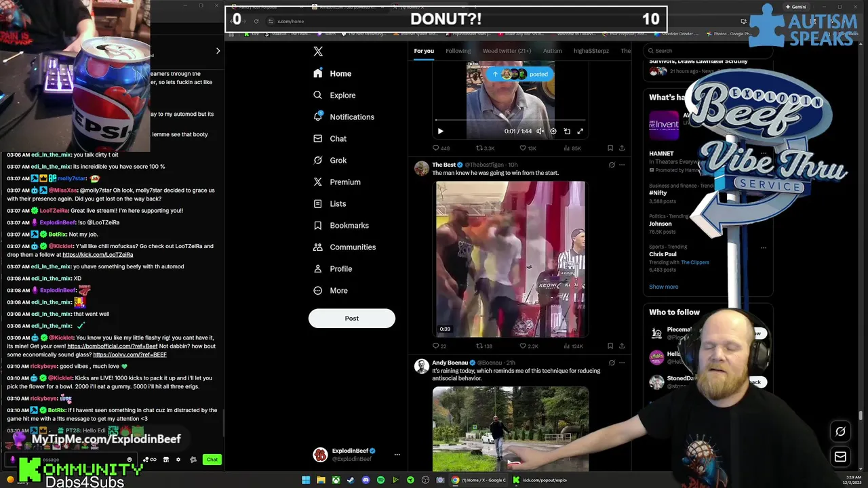Screen dimensions: 868x488
Task: Open Explore in the X sidebar
Action: (x=335, y=95)
